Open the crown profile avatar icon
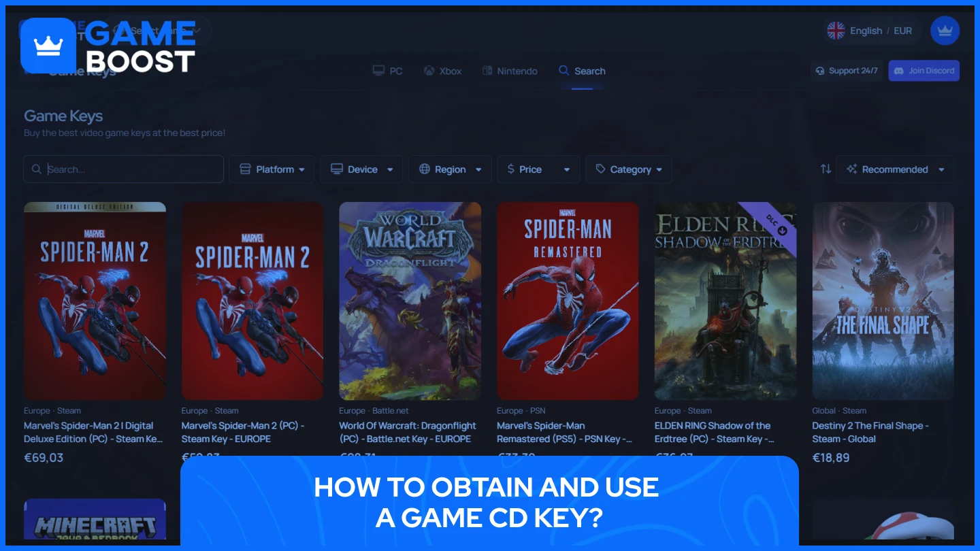This screenshot has height=551, width=980. coord(945,31)
